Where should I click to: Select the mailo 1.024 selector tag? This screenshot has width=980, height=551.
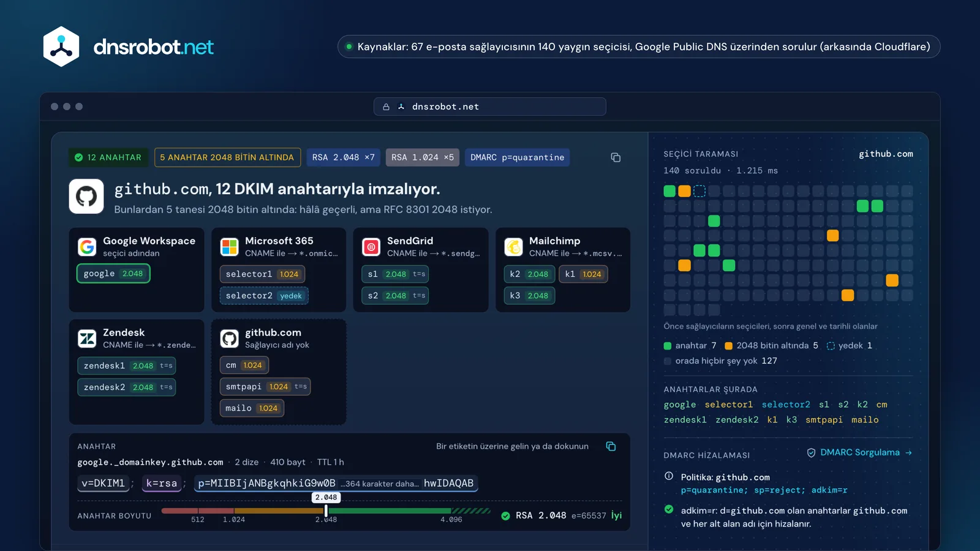pos(252,408)
